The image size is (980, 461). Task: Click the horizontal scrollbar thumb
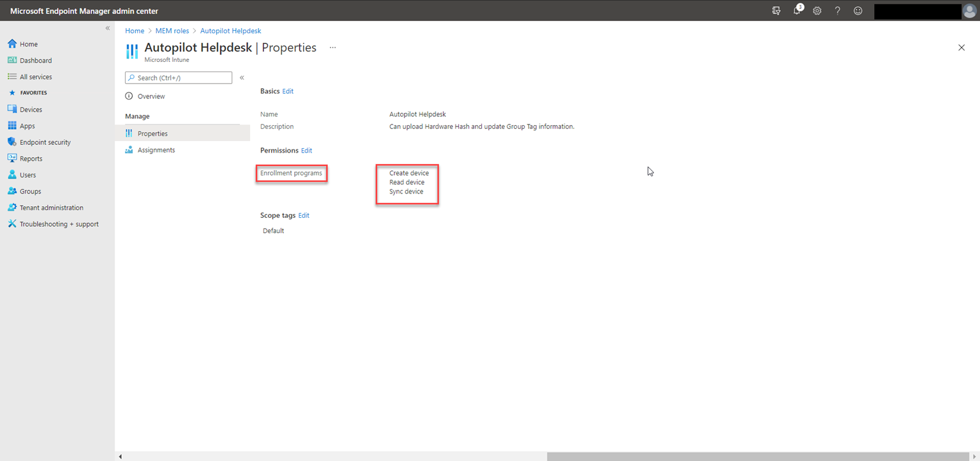759,457
